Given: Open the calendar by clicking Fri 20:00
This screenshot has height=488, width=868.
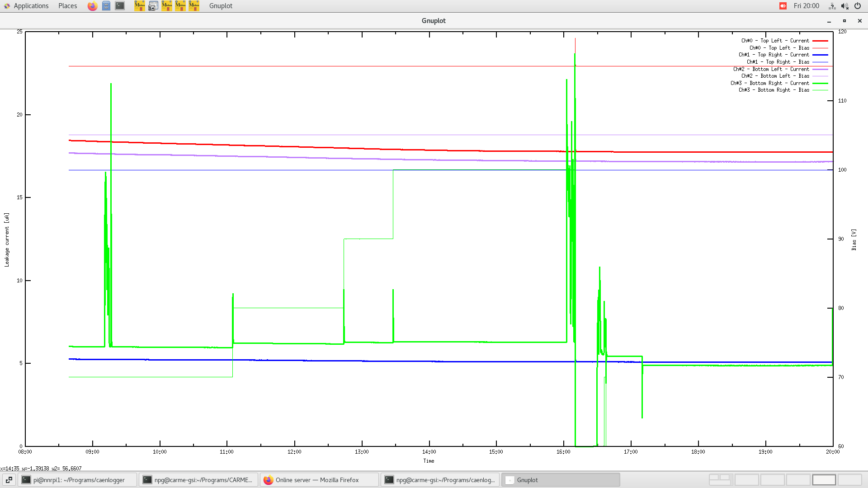Looking at the screenshot, I should click(807, 6).
